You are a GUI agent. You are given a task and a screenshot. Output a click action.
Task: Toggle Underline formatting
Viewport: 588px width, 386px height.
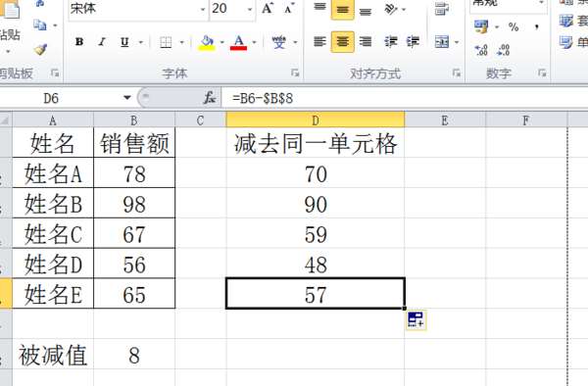[124, 42]
